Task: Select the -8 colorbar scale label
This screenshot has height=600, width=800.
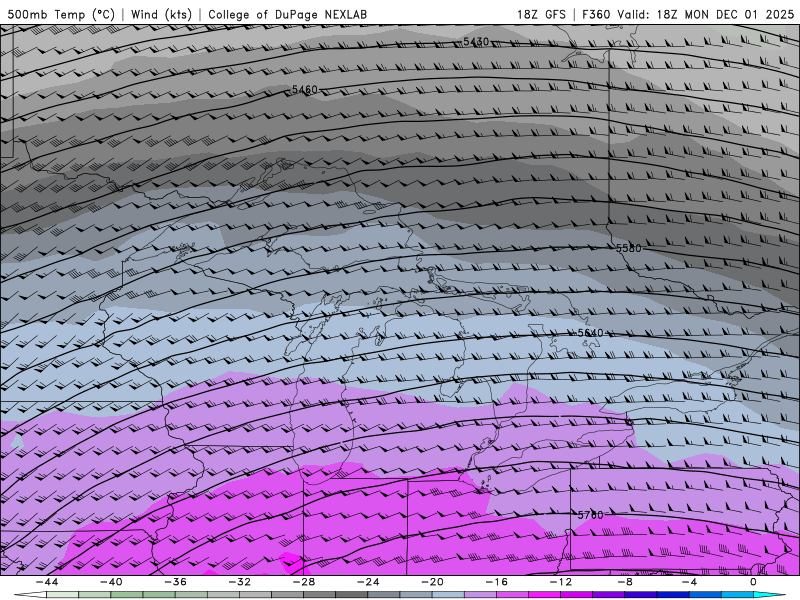Action: tap(626, 582)
